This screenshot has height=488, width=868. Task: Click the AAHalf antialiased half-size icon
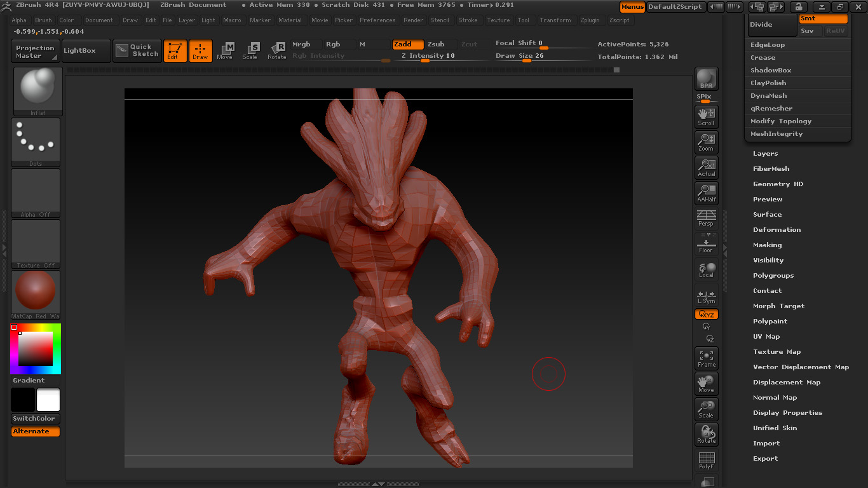click(x=706, y=193)
